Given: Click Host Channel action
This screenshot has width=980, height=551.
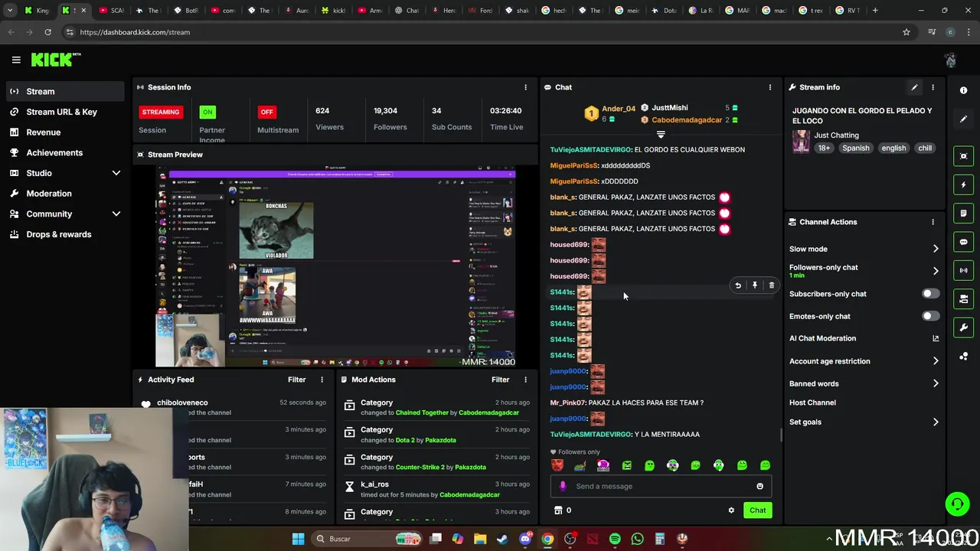Looking at the screenshot, I should 812,403.
